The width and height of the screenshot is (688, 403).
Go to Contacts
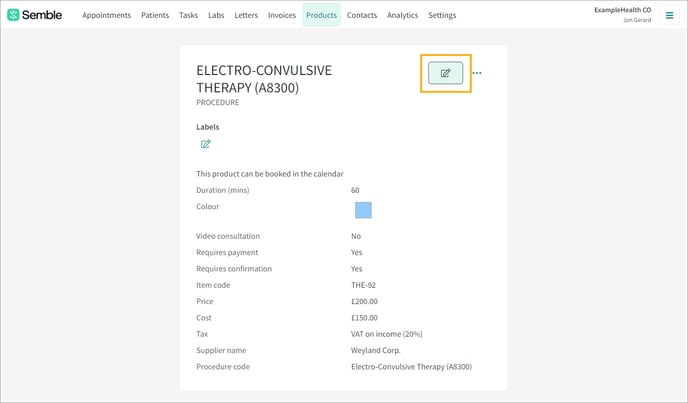[x=362, y=15]
